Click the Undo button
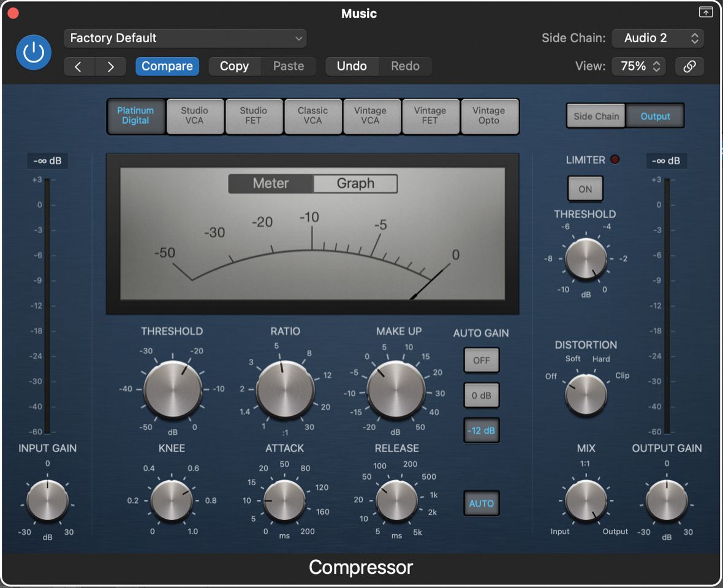The width and height of the screenshot is (723, 588). (352, 66)
